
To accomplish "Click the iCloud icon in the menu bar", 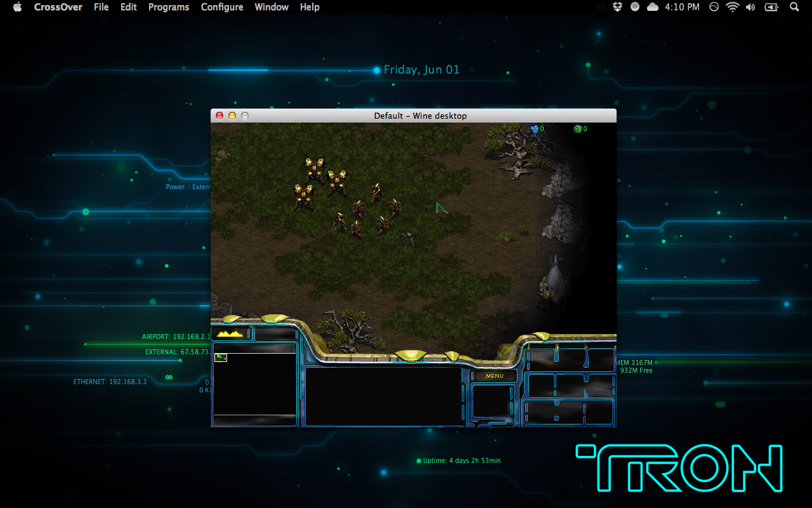I will 653,7.
